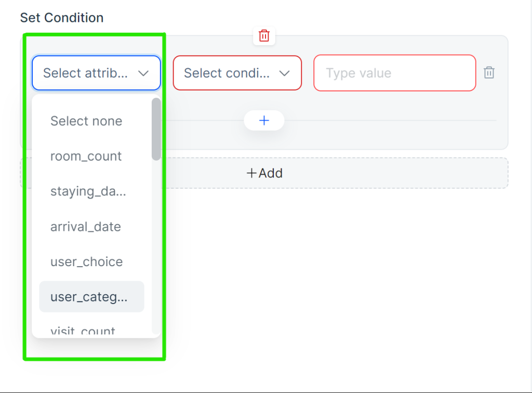Click the plus sign in the Add button
Image resolution: width=532 pixels, height=393 pixels.
coord(251,173)
